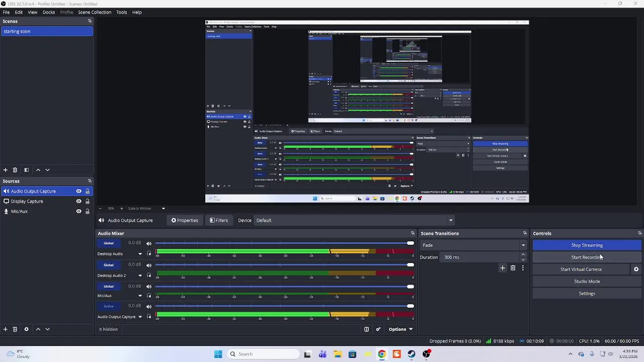Screen dimensions: 644x362
Task: Open Google Chrome in Windows taskbar
Action: point(382,354)
